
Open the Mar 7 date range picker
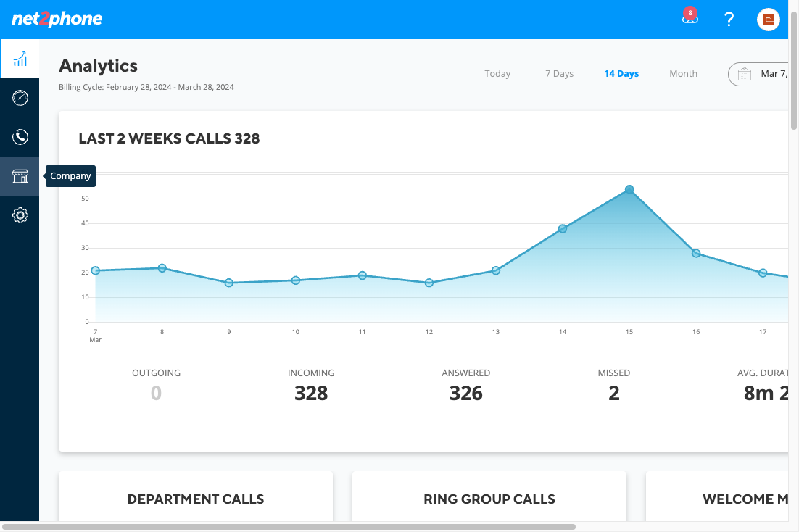(759, 74)
